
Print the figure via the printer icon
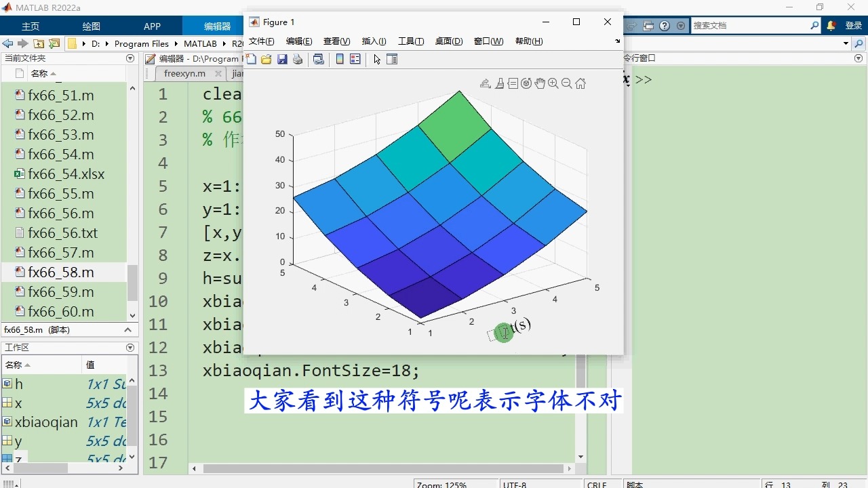(297, 59)
